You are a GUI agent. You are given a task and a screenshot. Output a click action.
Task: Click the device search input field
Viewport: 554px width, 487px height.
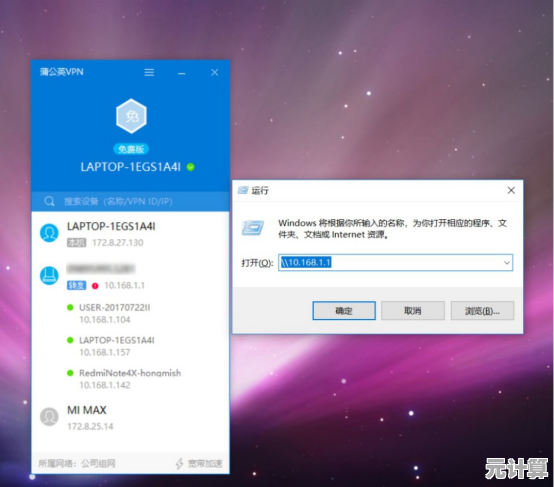(x=130, y=201)
